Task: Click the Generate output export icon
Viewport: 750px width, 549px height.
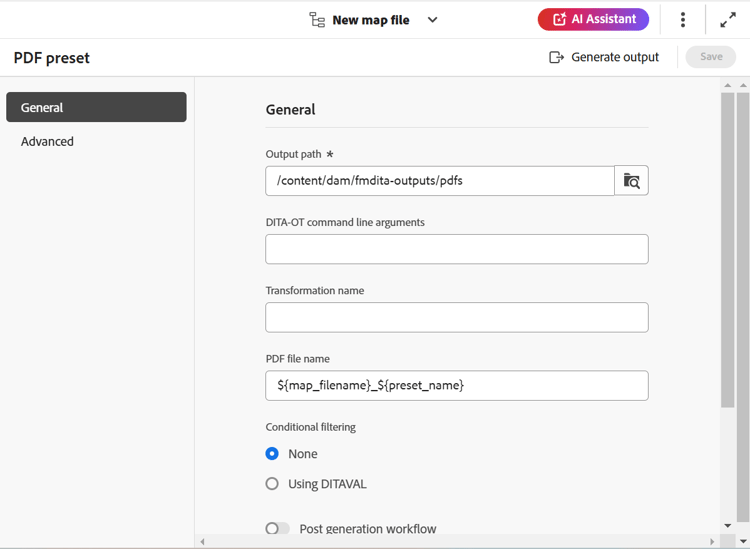Action: tap(557, 57)
